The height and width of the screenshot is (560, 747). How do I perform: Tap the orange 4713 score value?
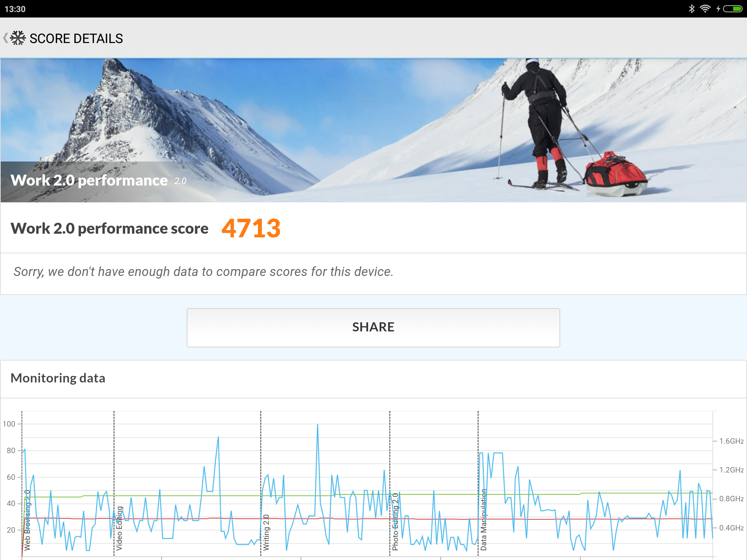[251, 229]
